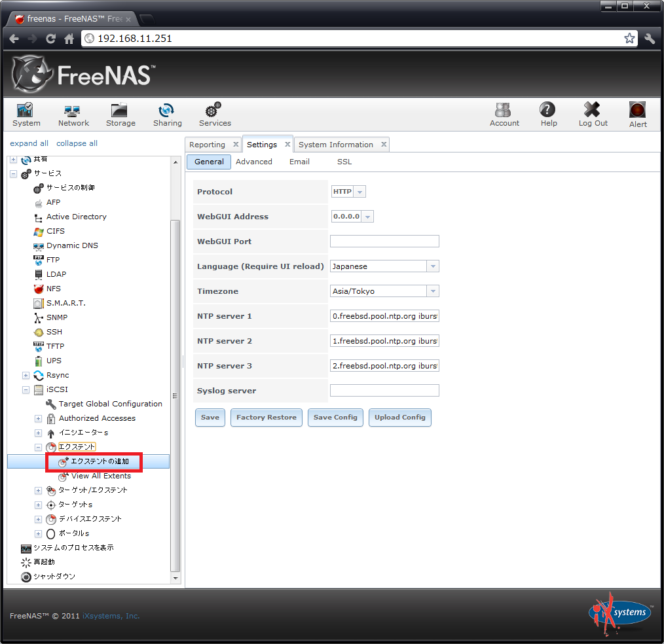This screenshot has width=664, height=644.
Task: Open the System toolbar icon
Action: point(26,115)
